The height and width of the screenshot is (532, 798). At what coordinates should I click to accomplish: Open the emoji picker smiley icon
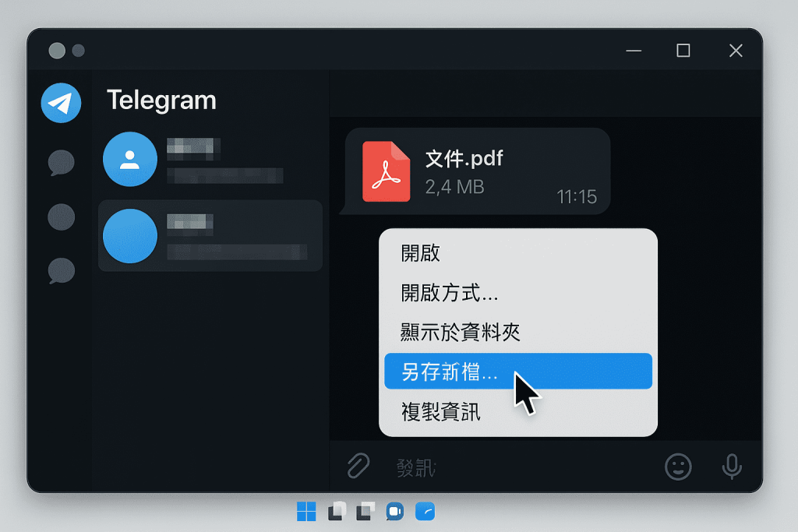click(x=678, y=467)
